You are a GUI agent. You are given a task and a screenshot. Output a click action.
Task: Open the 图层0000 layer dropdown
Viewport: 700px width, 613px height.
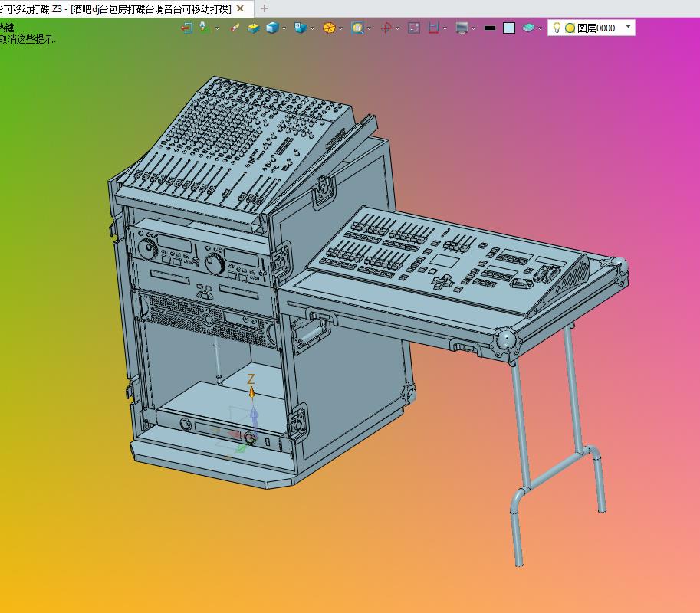pos(628,27)
